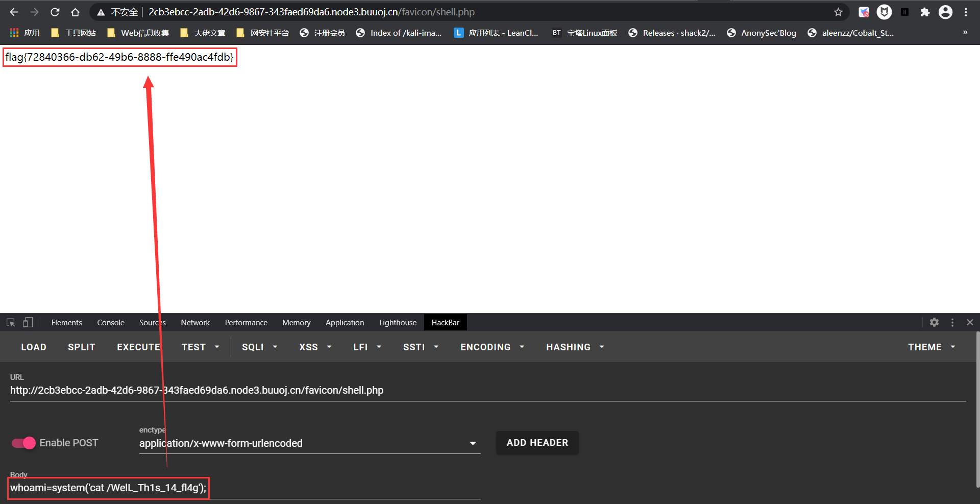Expand the TEST dropdown menu
The width and height of the screenshot is (980, 504).
tap(200, 347)
